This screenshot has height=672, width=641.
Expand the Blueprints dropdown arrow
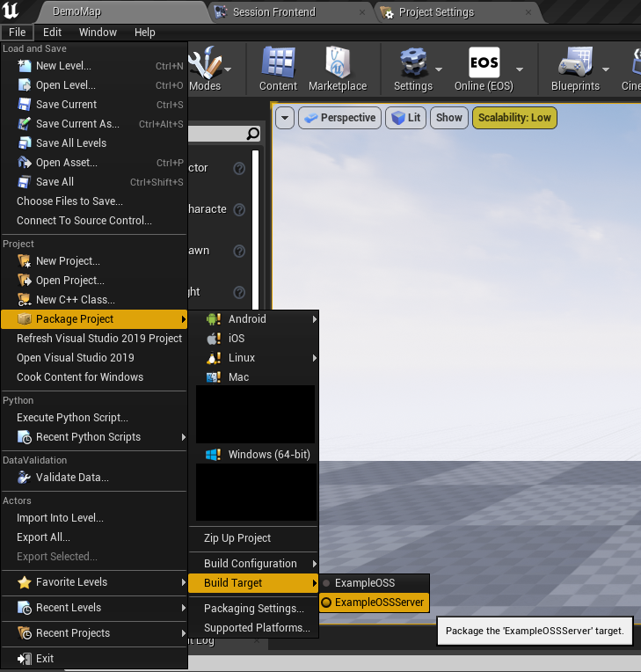pyautogui.click(x=606, y=69)
